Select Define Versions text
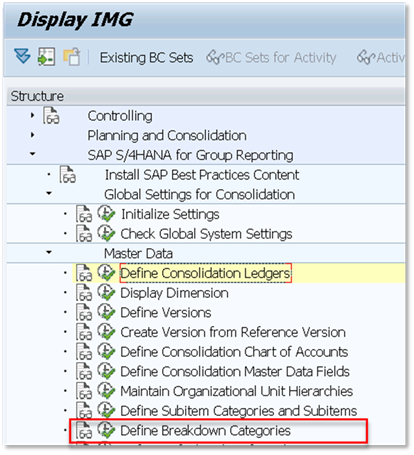This screenshot has height=455, width=414. tap(166, 313)
